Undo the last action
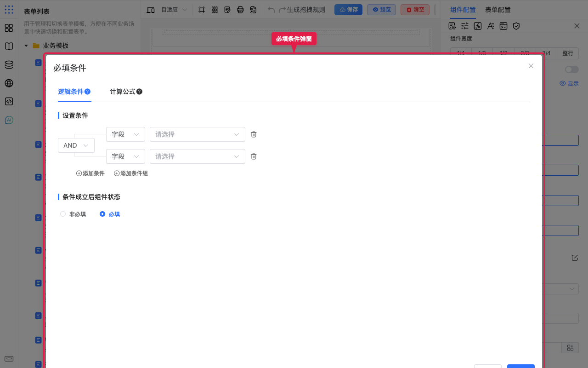The image size is (588, 368). click(x=271, y=10)
